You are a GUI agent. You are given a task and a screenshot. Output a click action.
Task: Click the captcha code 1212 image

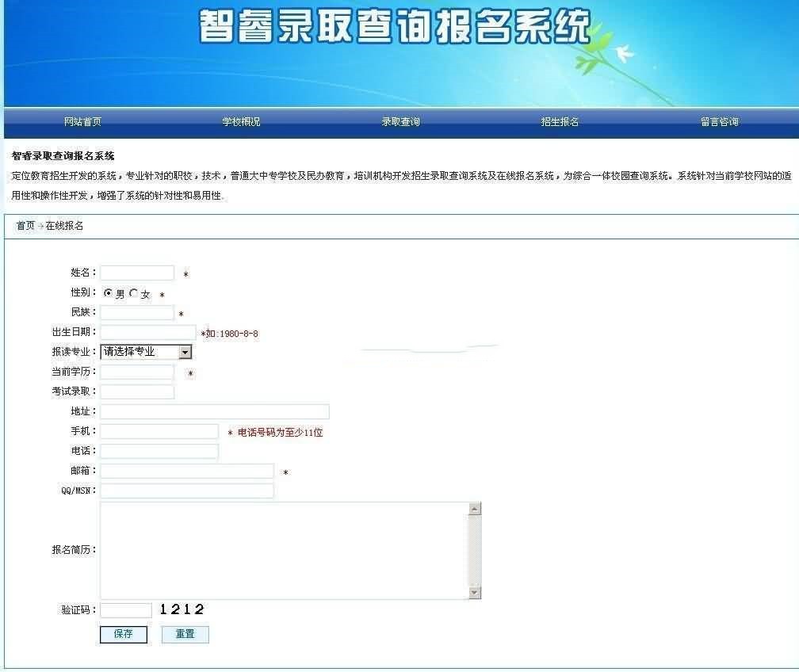click(x=182, y=609)
